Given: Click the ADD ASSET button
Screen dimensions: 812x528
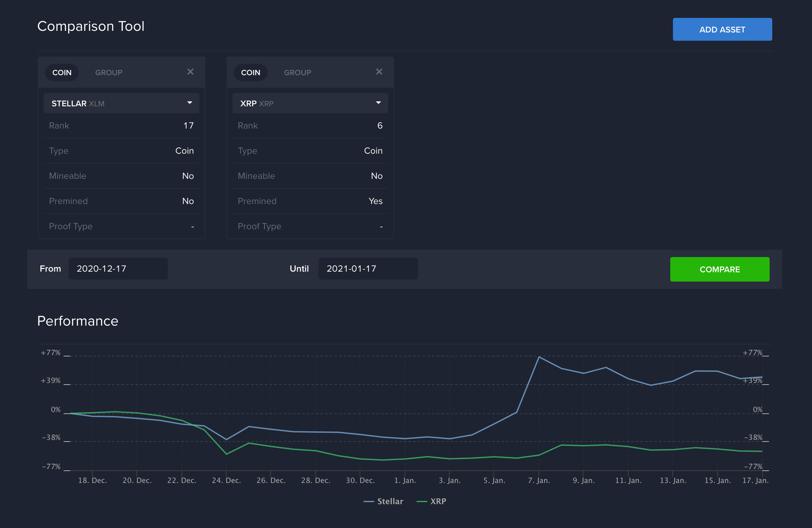Looking at the screenshot, I should 723,29.
